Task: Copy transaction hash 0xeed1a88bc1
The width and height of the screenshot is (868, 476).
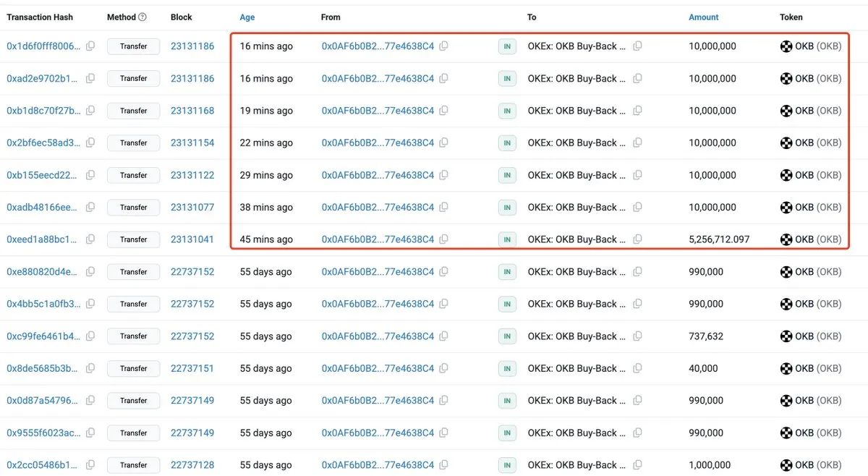Action: click(x=90, y=239)
